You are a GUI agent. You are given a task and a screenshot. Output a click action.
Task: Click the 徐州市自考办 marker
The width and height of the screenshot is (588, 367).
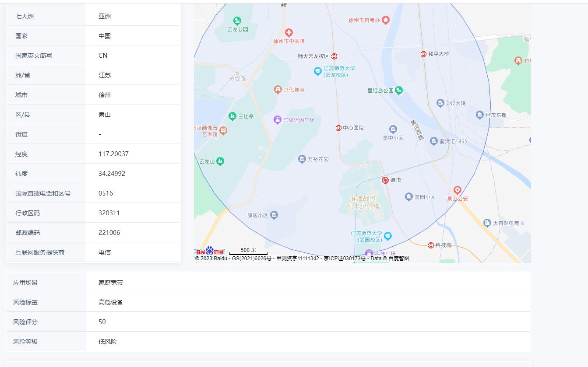pyautogui.click(x=386, y=19)
